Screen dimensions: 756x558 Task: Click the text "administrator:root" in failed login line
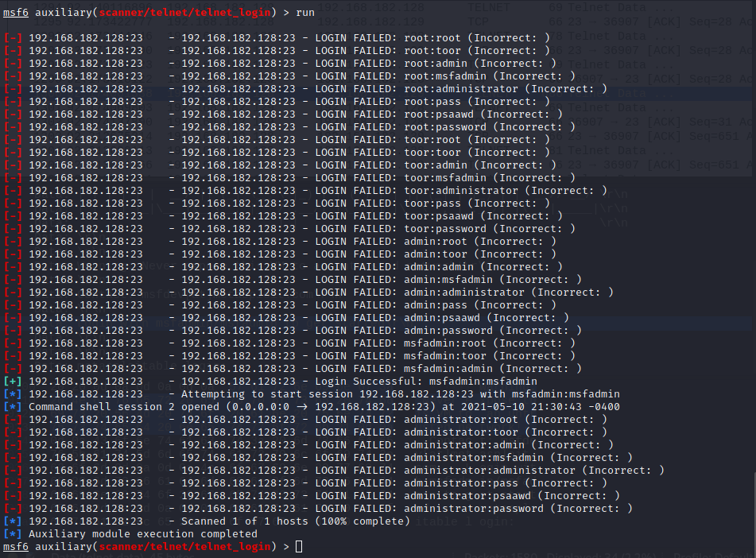(x=461, y=420)
